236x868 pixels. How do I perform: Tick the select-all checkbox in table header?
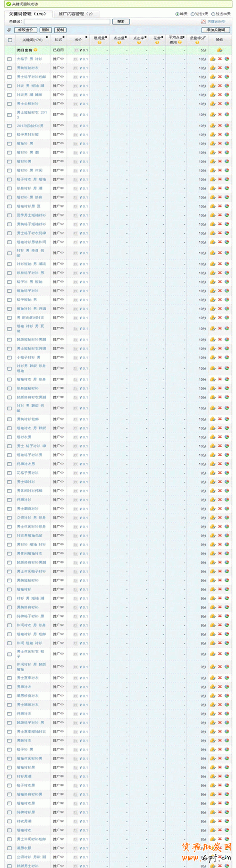pos(10,40)
